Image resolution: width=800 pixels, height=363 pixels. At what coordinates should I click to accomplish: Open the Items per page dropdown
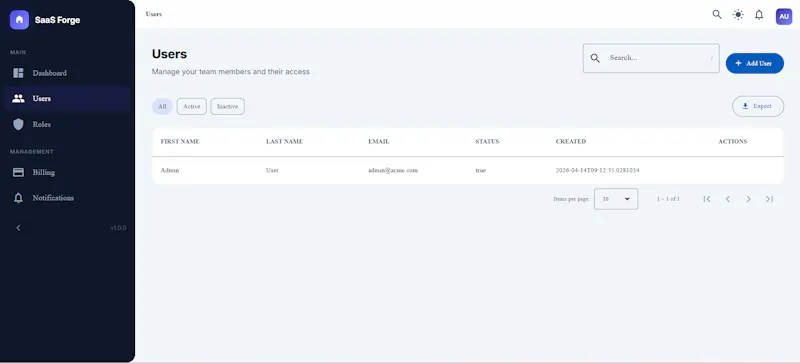point(616,199)
